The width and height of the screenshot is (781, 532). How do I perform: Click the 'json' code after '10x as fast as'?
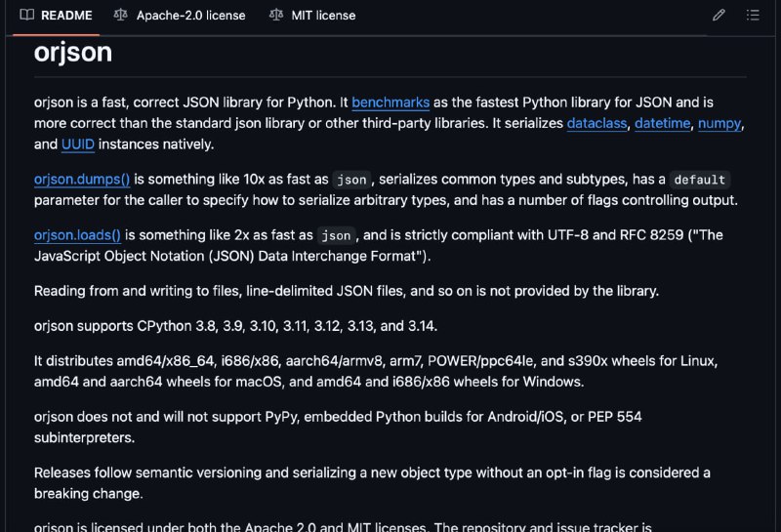[351, 180]
